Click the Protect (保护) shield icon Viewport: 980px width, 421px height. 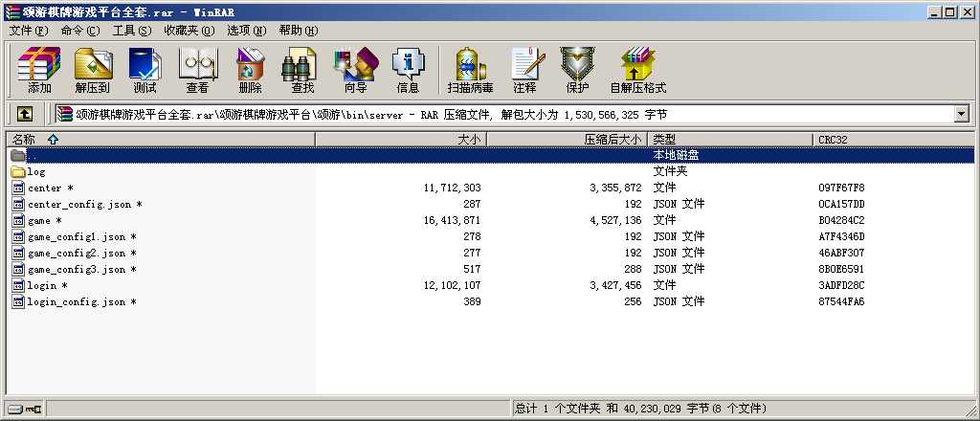point(577,69)
